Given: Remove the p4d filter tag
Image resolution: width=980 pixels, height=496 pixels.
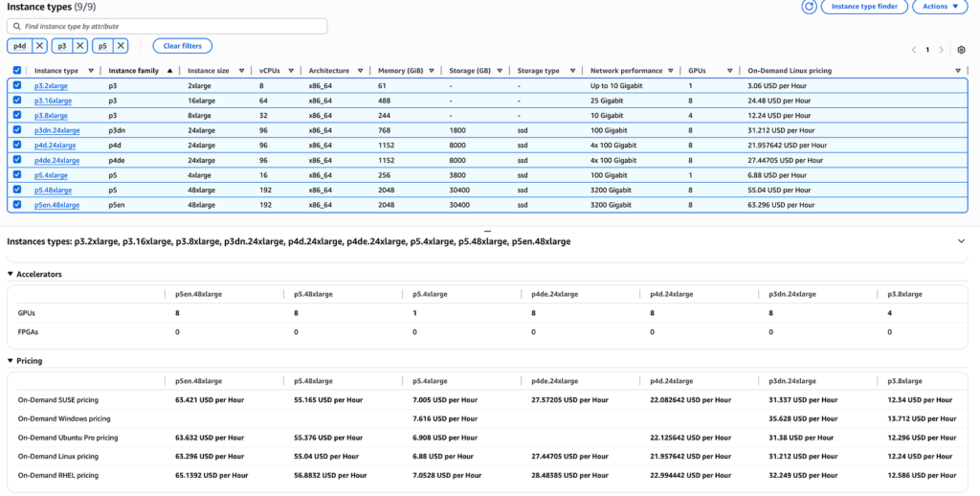Looking at the screenshot, I should (x=39, y=46).
